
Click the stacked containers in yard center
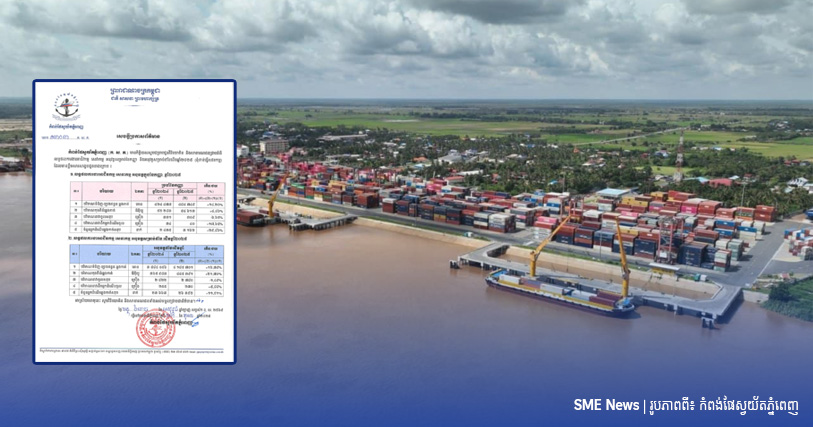(480, 208)
